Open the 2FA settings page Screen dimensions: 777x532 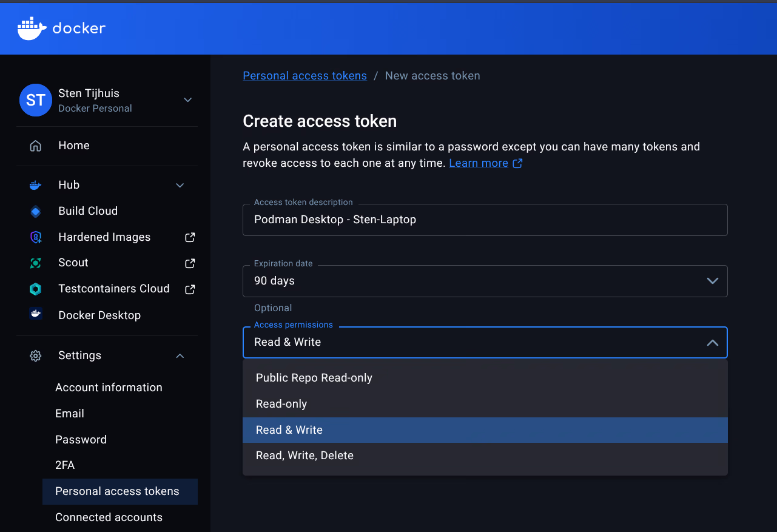click(65, 465)
